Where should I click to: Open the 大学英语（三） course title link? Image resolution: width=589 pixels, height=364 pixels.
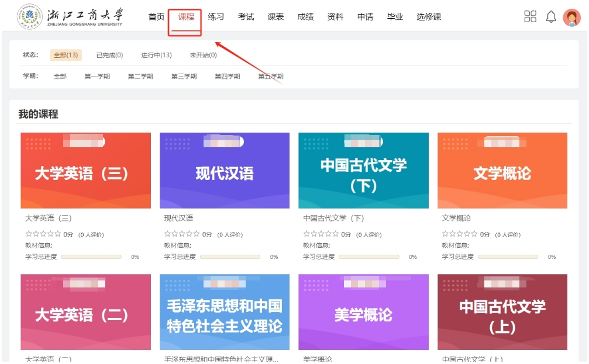coord(48,219)
